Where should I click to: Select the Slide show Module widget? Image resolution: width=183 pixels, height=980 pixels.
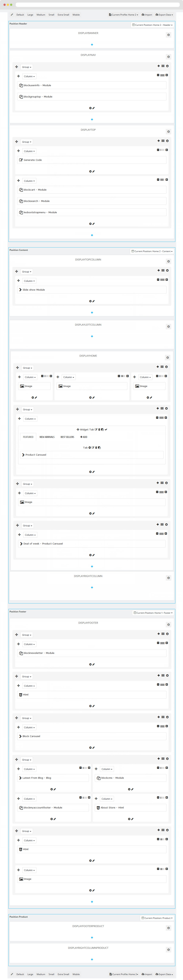coord(92,290)
